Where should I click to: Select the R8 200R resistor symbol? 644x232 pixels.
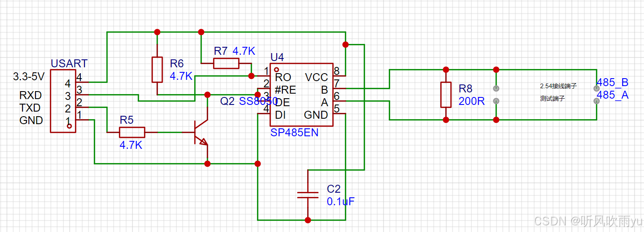point(446,95)
